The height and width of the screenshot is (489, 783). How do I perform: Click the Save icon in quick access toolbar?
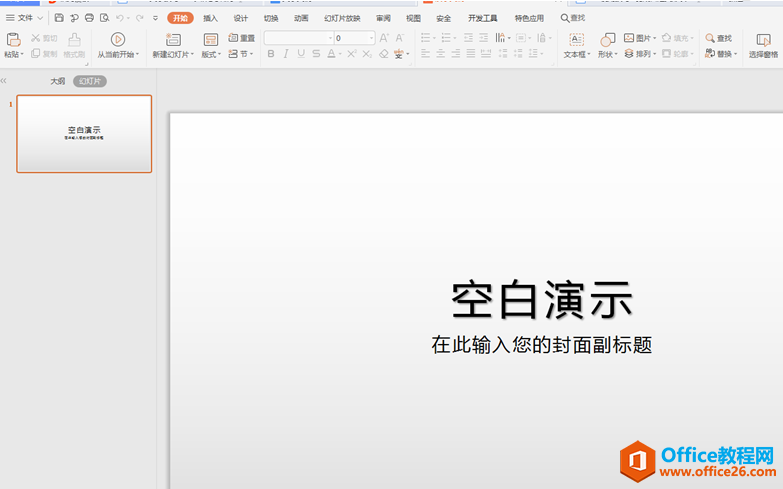tap(59, 18)
